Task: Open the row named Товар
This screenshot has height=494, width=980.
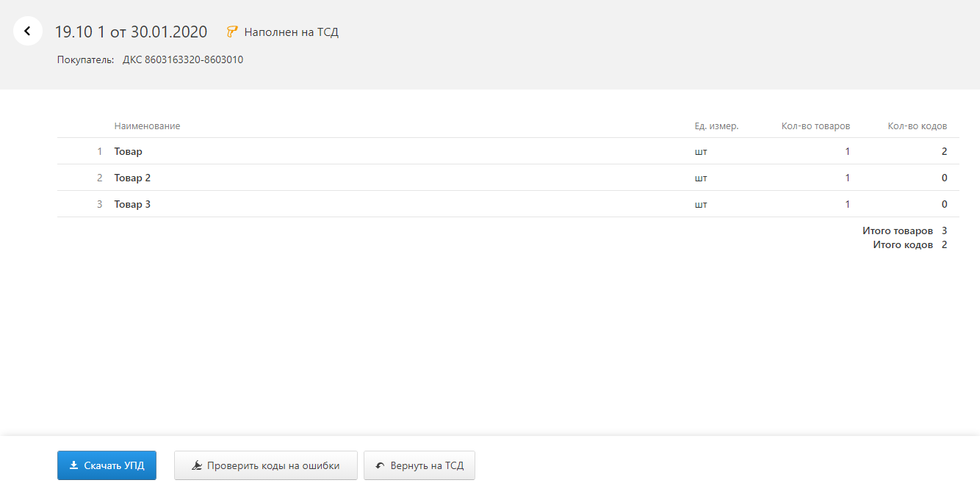Action: [x=508, y=151]
